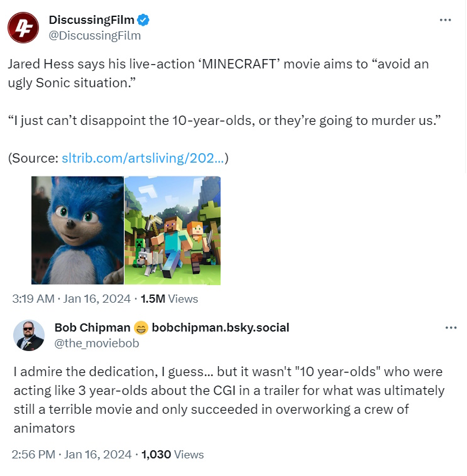Click the bobchipman.bsky.social name text

(221, 328)
